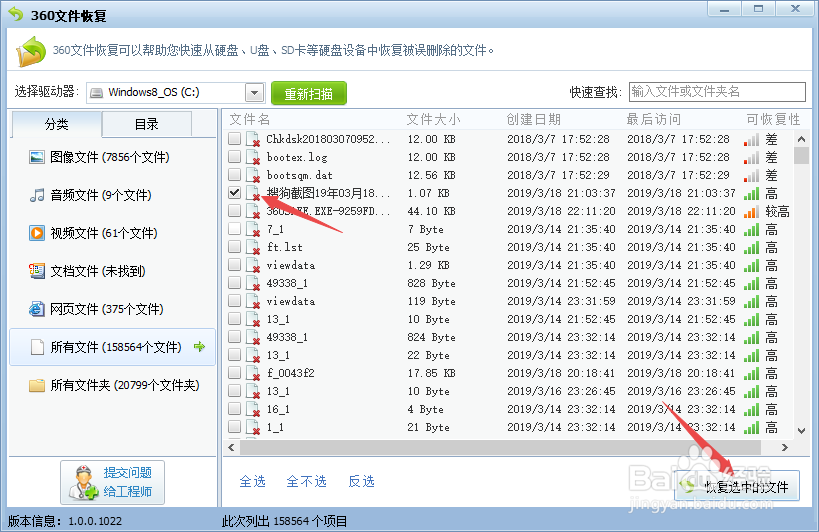This screenshot has height=532, width=819.
Task: Select the 360SAFE.EXE-9259FD file name
Action: click(x=328, y=211)
